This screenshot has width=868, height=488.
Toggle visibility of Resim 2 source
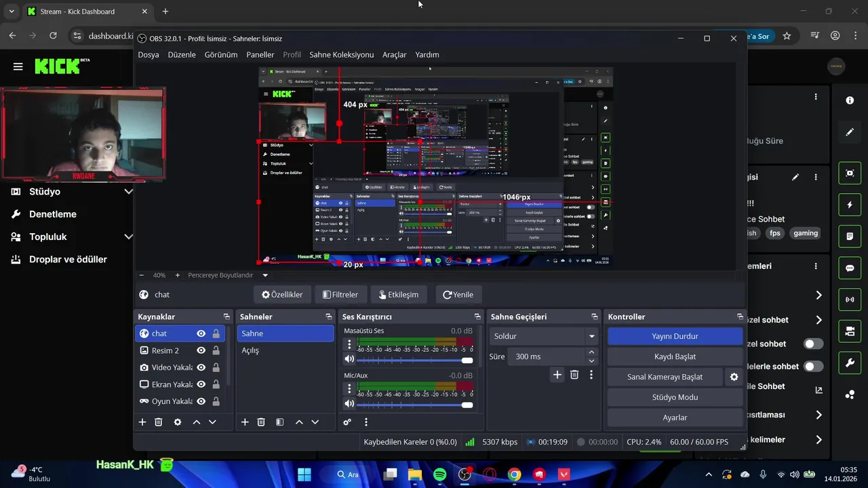point(201,350)
